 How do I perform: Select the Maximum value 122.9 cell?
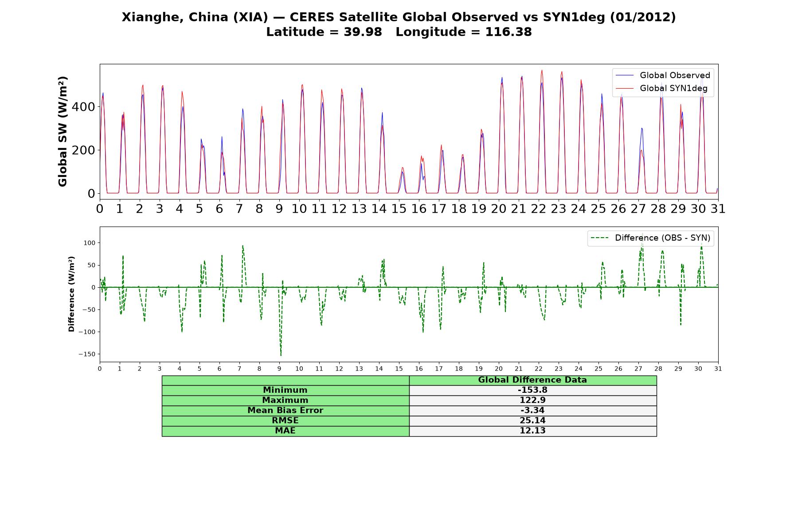(532, 400)
